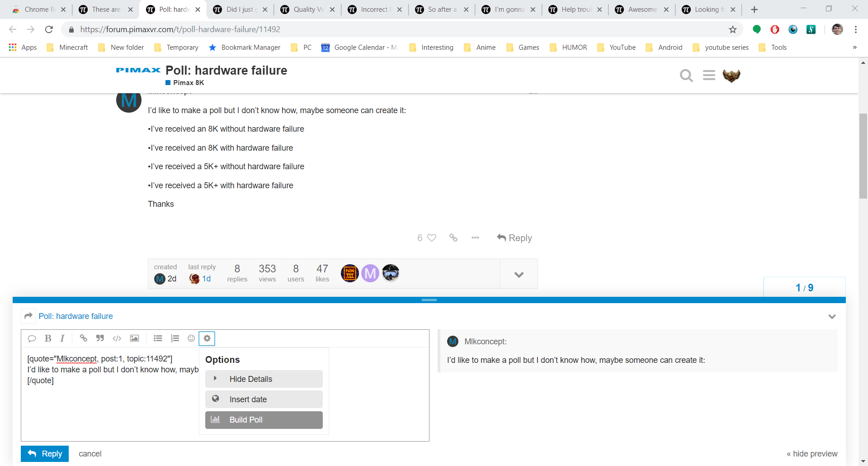The image size is (868, 466).
Task: Insert a hyperlink in the composer
Action: click(84, 338)
